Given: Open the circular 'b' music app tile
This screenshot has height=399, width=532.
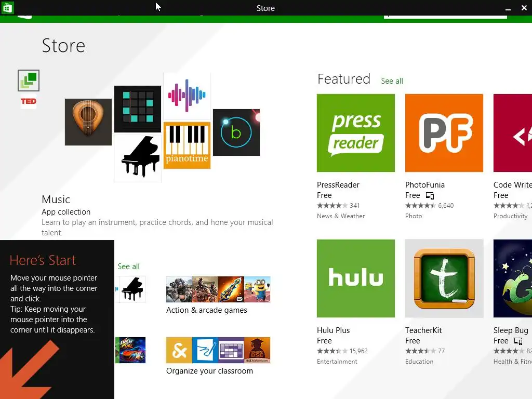Looking at the screenshot, I should pos(236,132).
